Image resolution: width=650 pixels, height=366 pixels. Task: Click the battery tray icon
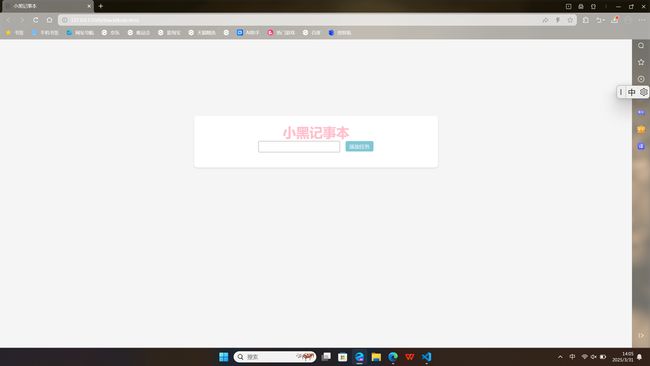[603, 357]
